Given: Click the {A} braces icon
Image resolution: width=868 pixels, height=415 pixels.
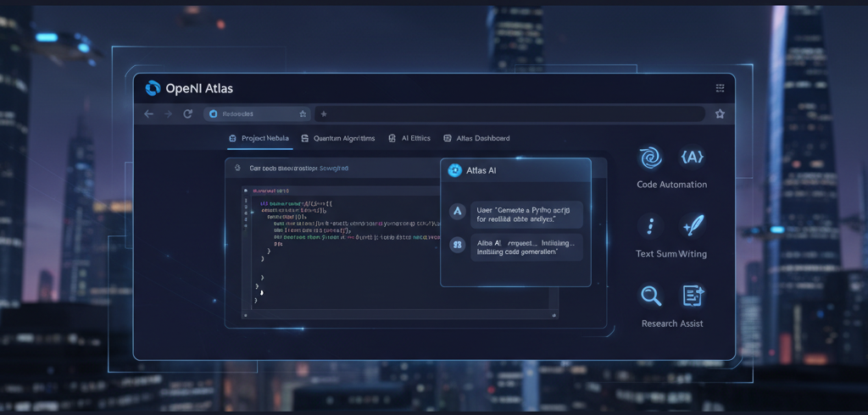Looking at the screenshot, I should [692, 157].
